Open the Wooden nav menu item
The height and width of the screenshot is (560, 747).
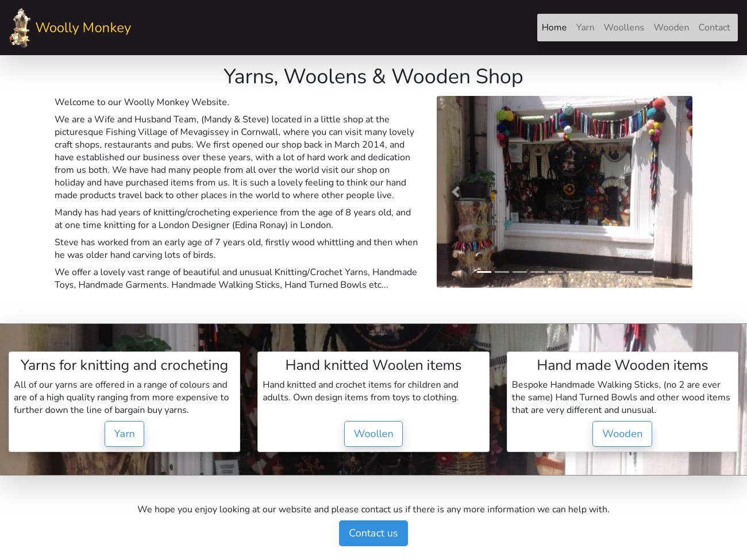click(x=671, y=28)
